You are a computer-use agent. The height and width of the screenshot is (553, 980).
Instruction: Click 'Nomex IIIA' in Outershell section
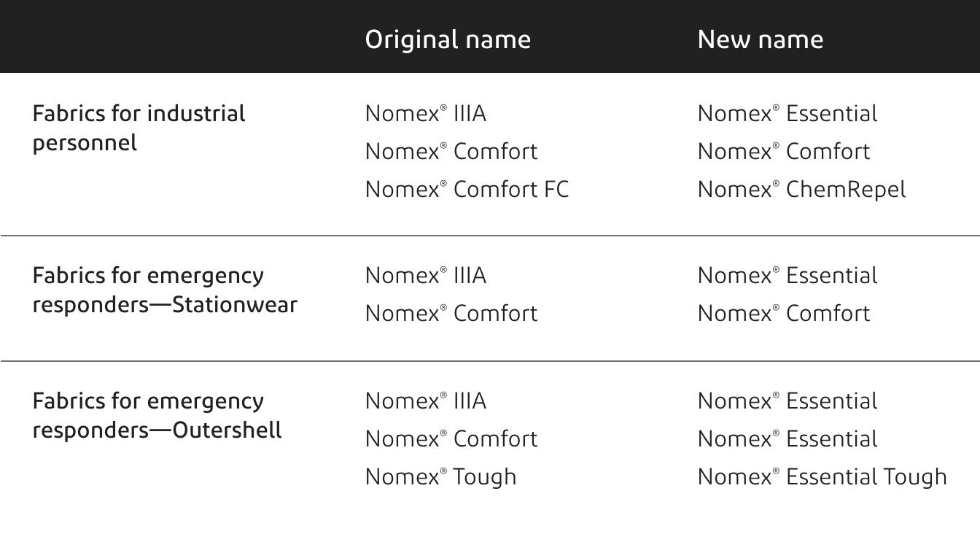(425, 401)
